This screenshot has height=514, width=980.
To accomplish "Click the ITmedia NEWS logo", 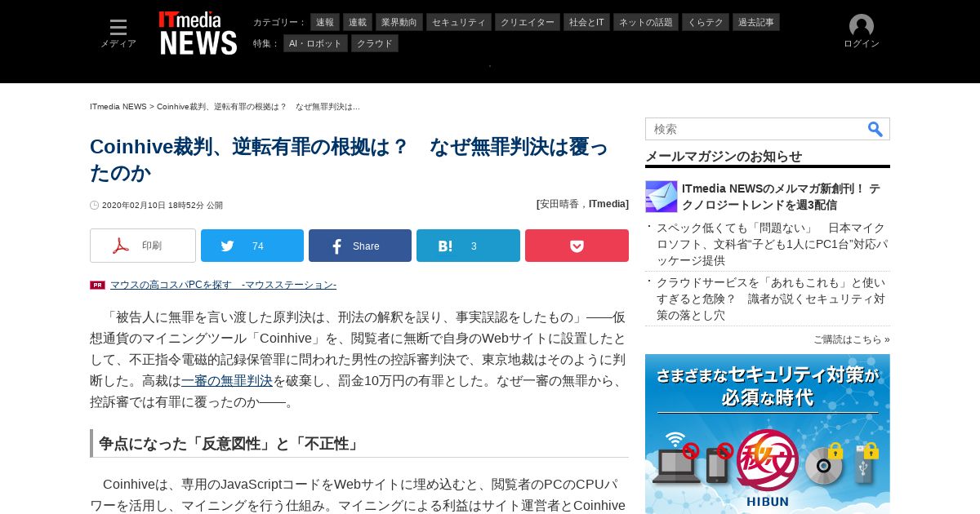I will (198, 33).
